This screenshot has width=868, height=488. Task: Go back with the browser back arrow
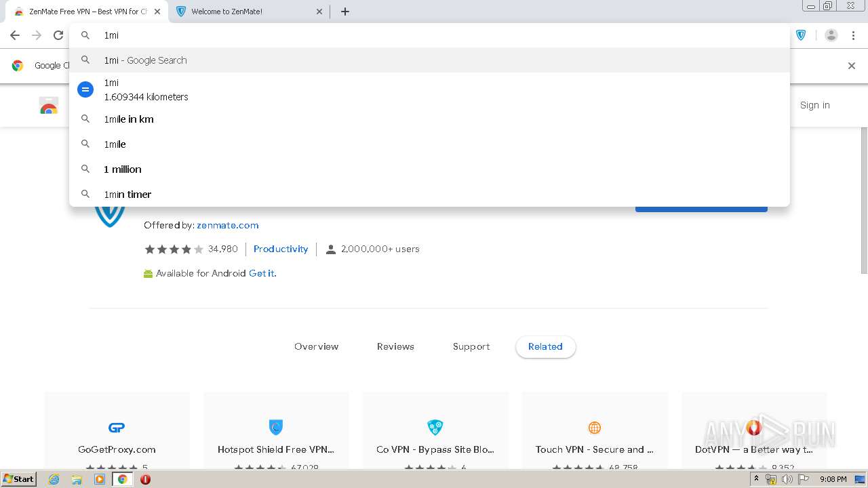(15, 35)
